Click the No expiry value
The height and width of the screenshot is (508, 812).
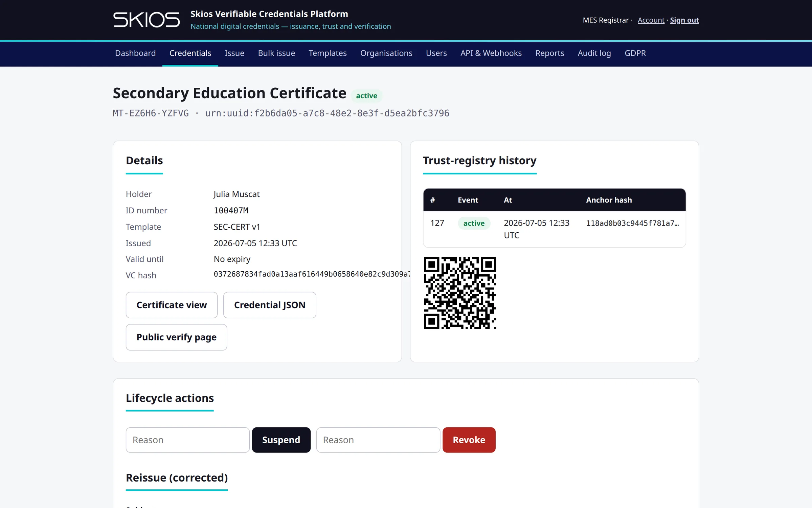click(232, 259)
